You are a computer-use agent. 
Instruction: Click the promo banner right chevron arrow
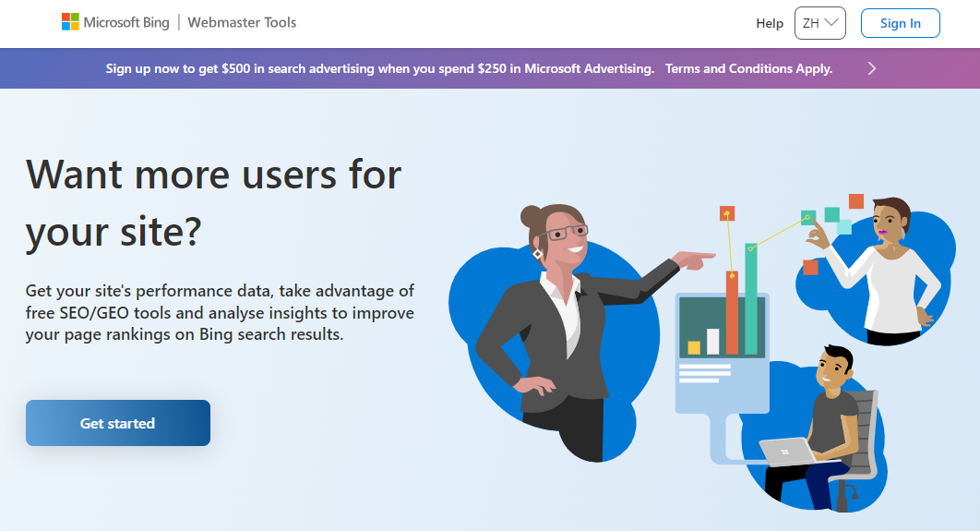[x=872, y=68]
